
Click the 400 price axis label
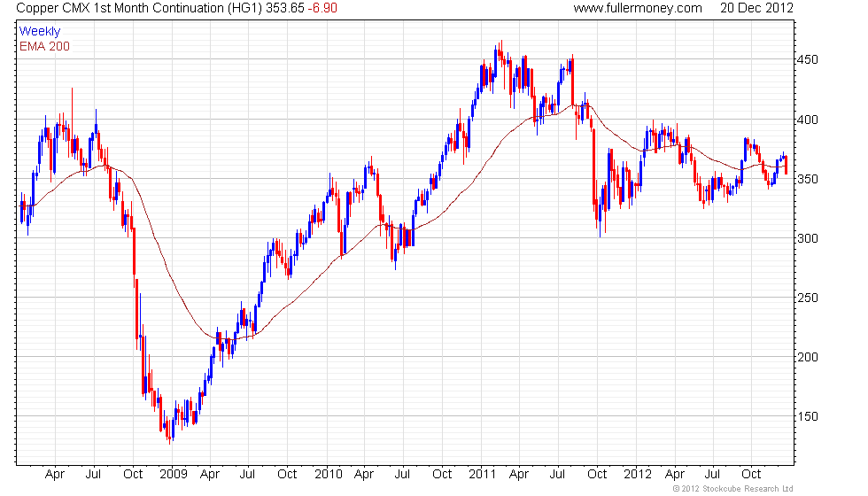coord(807,120)
